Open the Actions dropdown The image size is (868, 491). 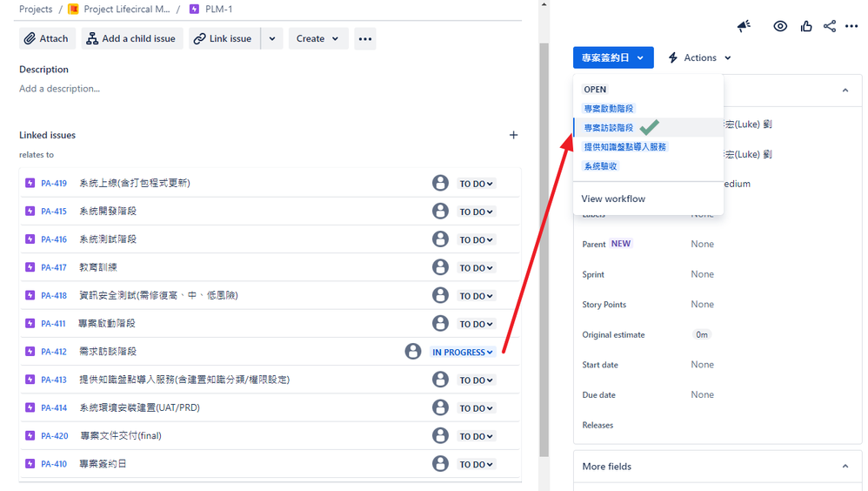coord(700,57)
